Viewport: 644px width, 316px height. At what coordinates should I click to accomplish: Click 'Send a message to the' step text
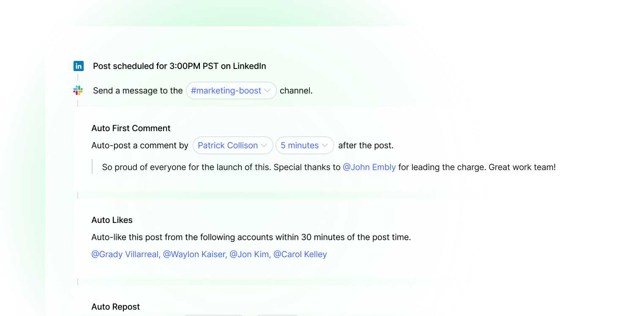pyautogui.click(x=138, y=91)
